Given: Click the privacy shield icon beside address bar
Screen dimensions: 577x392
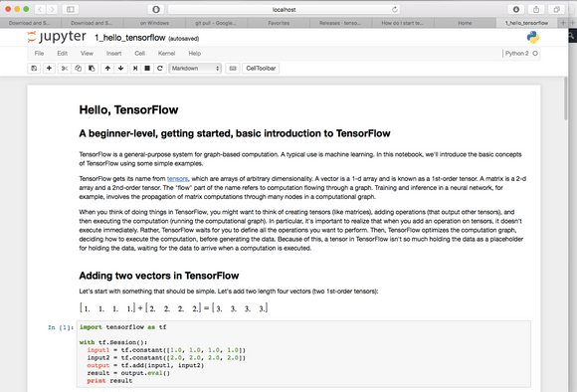Looking at the screenshot, I should click(x=156, y=9).
